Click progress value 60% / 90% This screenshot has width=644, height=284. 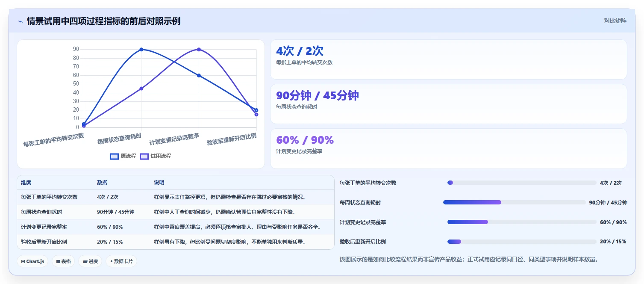(x=613, y=222)
